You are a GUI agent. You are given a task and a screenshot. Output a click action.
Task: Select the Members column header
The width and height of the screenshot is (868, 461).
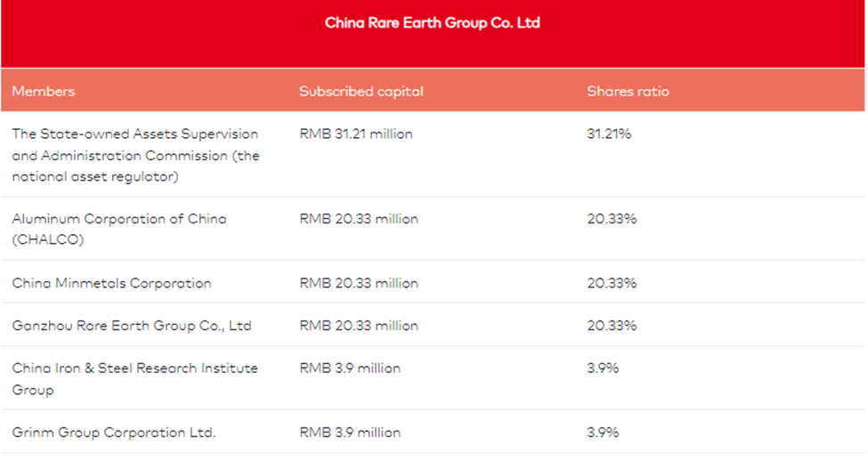coord(44,92)
